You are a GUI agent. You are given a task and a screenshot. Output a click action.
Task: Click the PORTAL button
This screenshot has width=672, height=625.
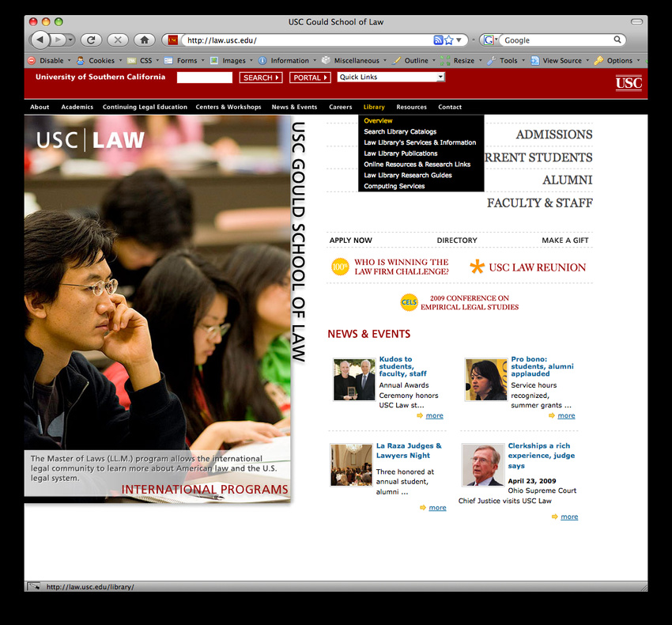click(x=310, y=78)
